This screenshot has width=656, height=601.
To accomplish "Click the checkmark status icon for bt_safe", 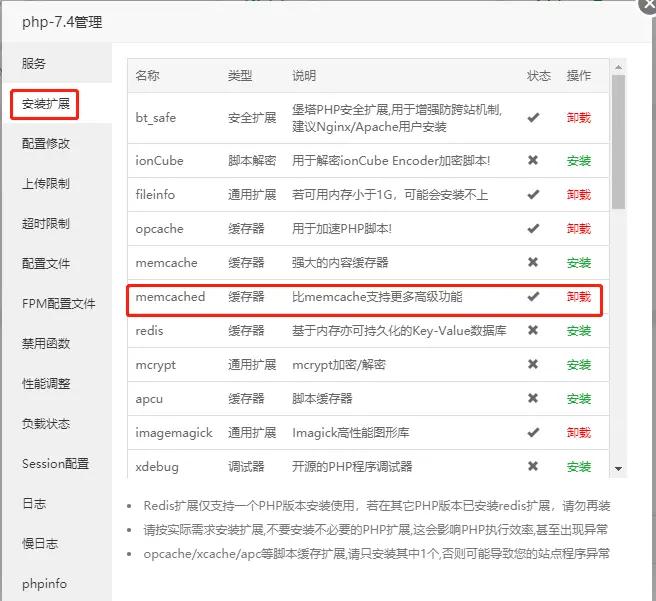I will 533,117.
